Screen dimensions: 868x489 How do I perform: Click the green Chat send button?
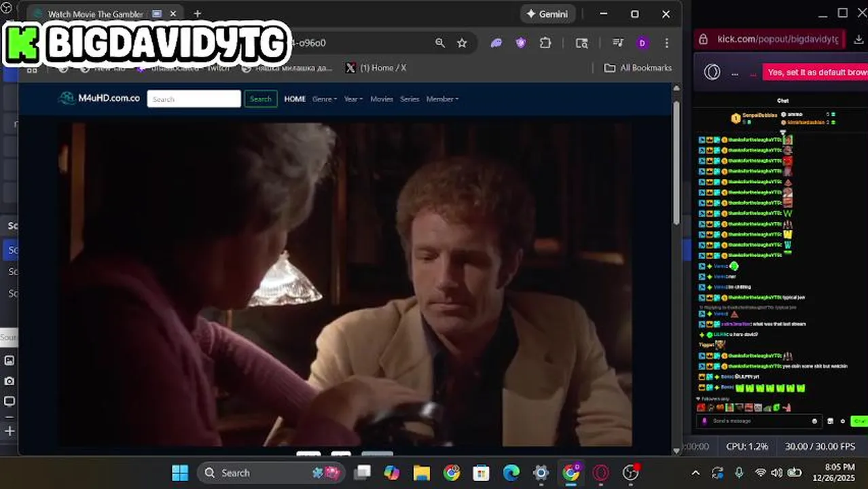[860, 421]
